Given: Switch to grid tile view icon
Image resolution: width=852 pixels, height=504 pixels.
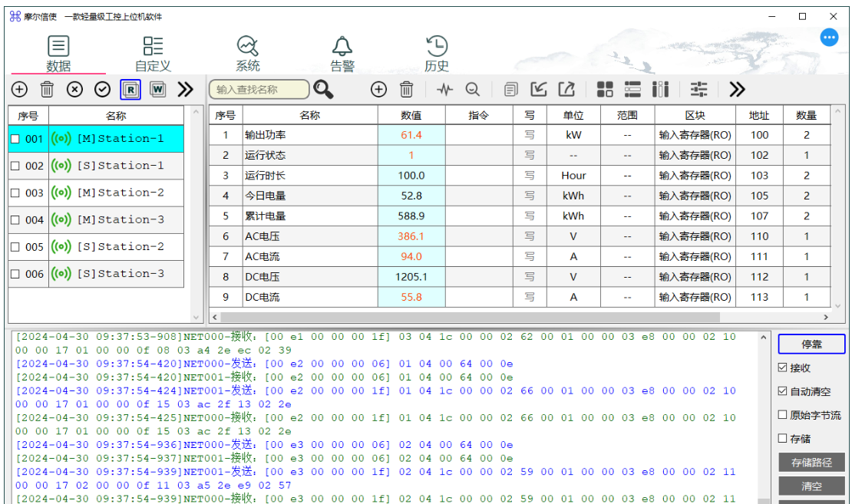Looking at the screenshot, I should coord(605,89).
